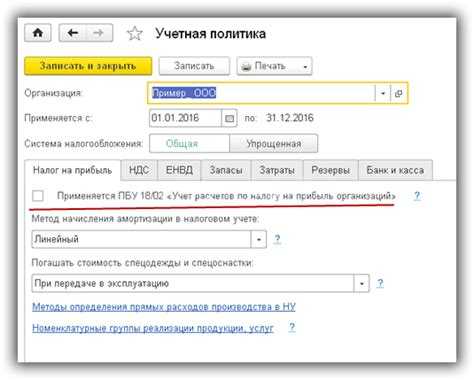The height and width of the screenshot is (380, 474).
Task: Enable Применяется ПБУ 18/02 checkbox
Action: pos(38,196)
